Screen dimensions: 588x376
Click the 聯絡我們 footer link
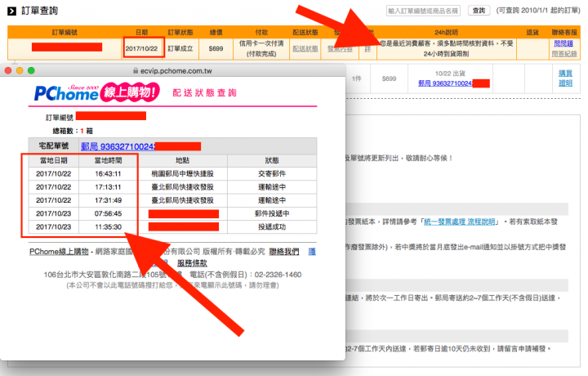pyautogui.click(x=284, y=252)
